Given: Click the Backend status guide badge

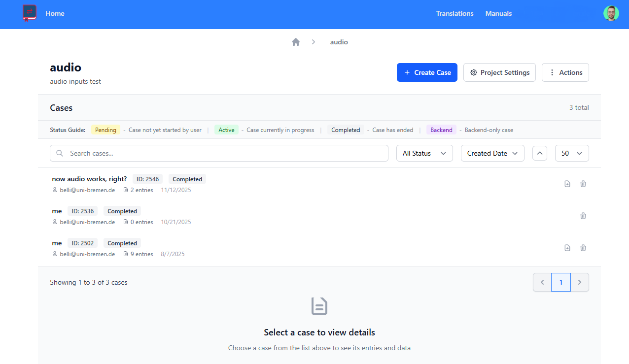Looking at the screenshot, I should tap(441, 130).
